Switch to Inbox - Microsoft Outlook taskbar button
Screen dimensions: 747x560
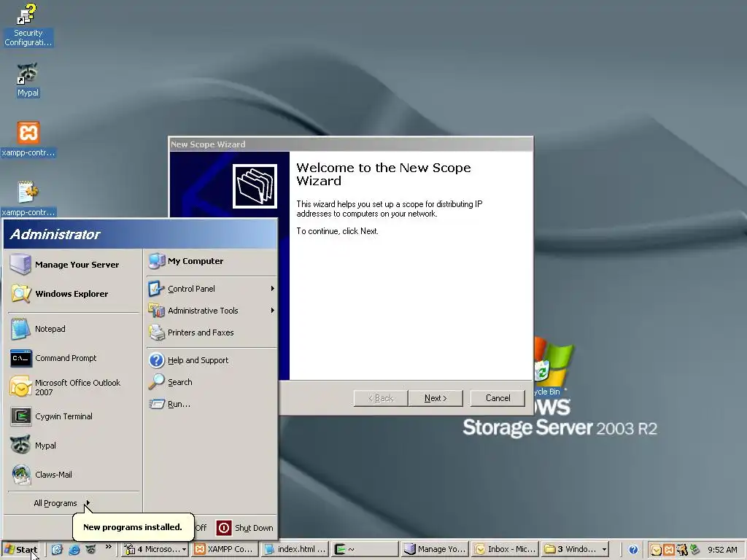click(505, 549)
